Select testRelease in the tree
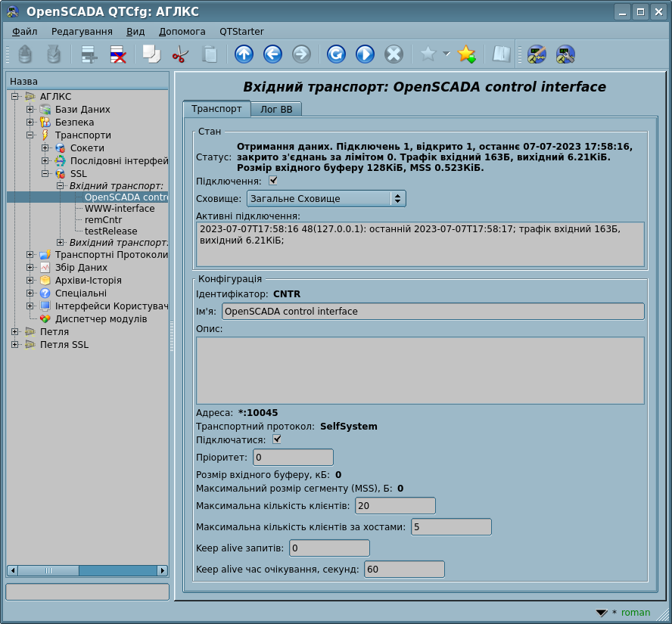 point(111,231)
